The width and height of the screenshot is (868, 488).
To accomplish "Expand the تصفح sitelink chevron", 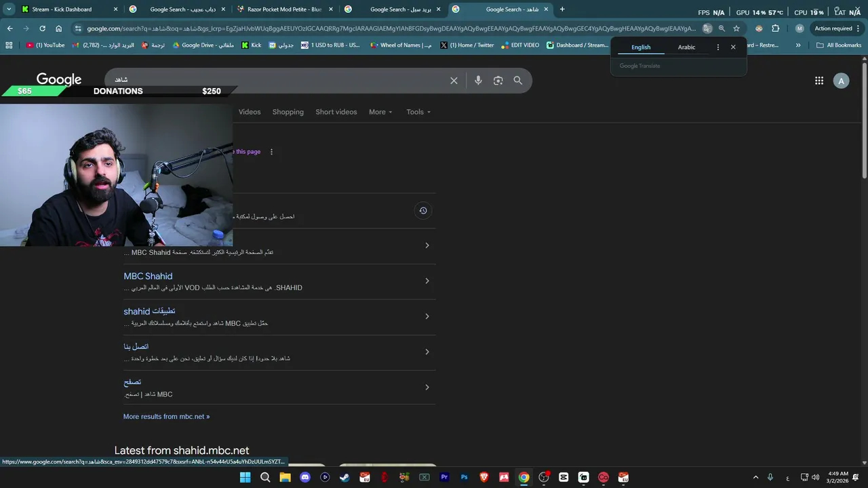I will [427, 387].
